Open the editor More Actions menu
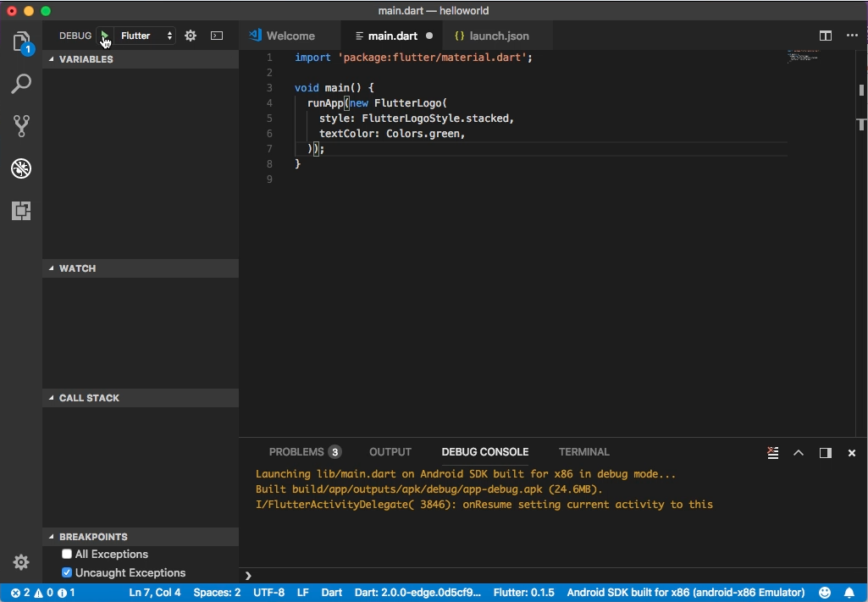Image resolution: width=868 pixels, height=602 pixels. click(852, 36)
